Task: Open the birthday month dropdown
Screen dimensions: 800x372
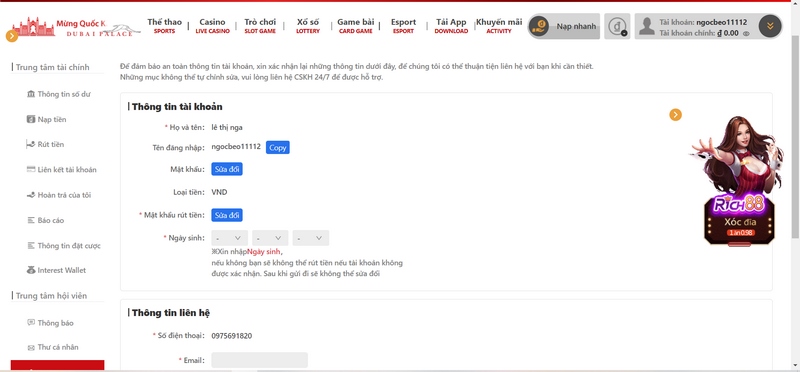Action: (x=270, y=238)
